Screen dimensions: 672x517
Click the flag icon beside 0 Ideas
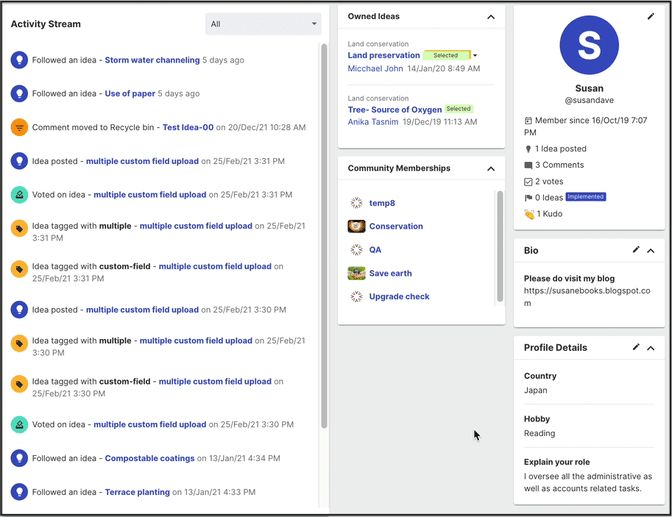click(x=528, y=198)
